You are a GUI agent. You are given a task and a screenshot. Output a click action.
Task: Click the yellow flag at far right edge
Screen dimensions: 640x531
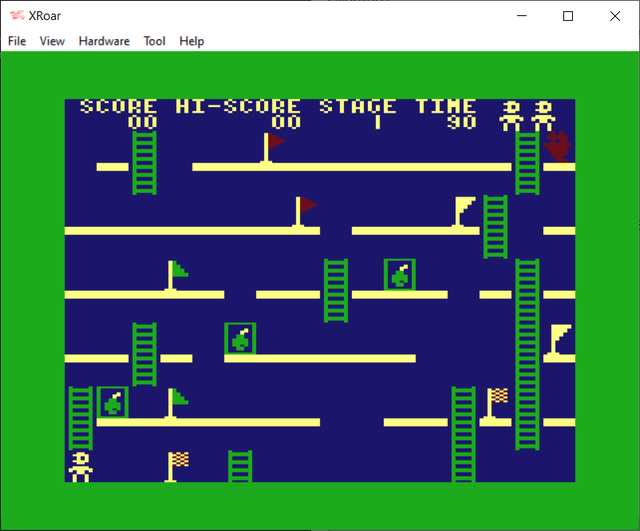[x=560, y=340]
